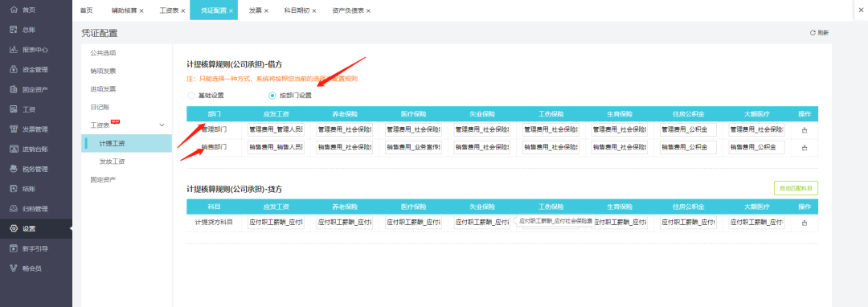Select the 按部门设置 radio button
Screen dimensions: 868x307
click(272, 95)
